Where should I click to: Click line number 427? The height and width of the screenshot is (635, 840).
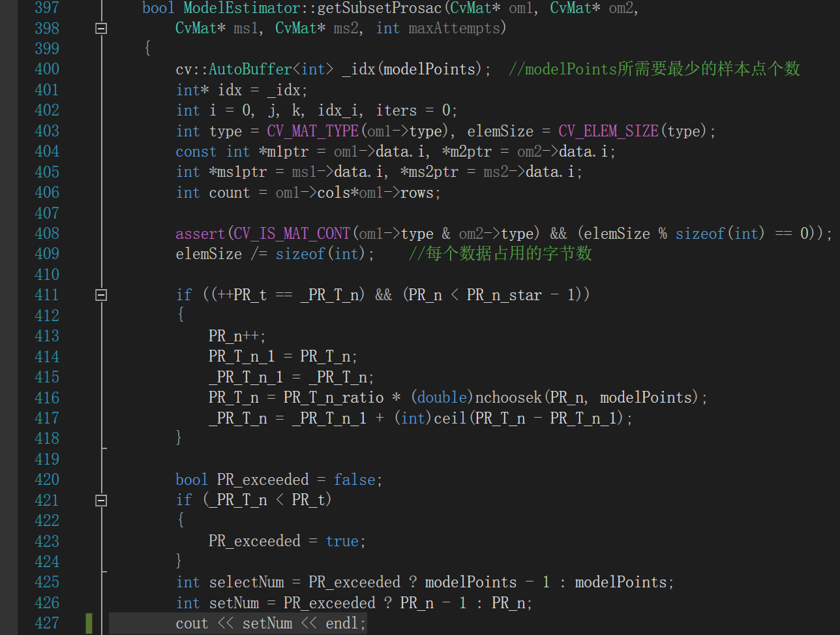pos(47,624)
